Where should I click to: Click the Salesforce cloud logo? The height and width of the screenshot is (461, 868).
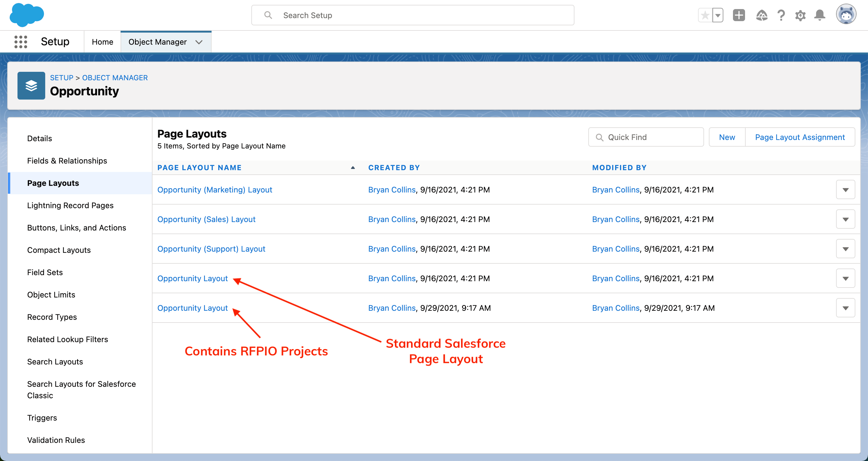[x=27, y=15]
